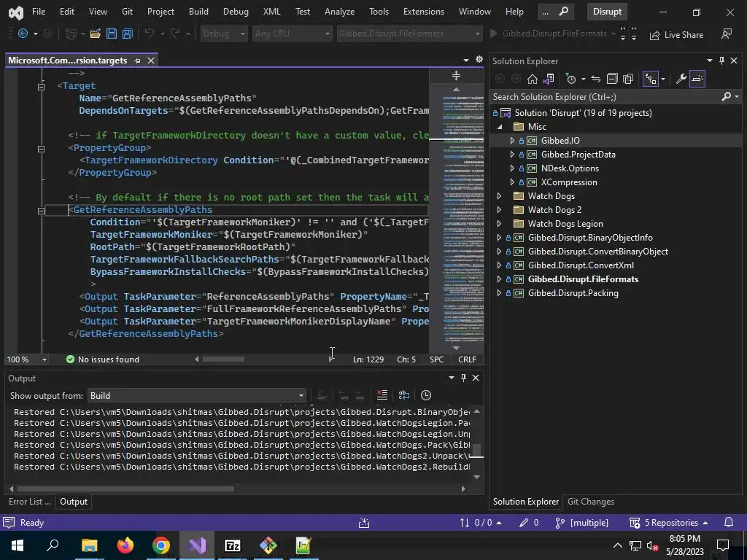Click the editor horizontal scrollbar thumb
747x560 pixels.
tap(223, 359)
